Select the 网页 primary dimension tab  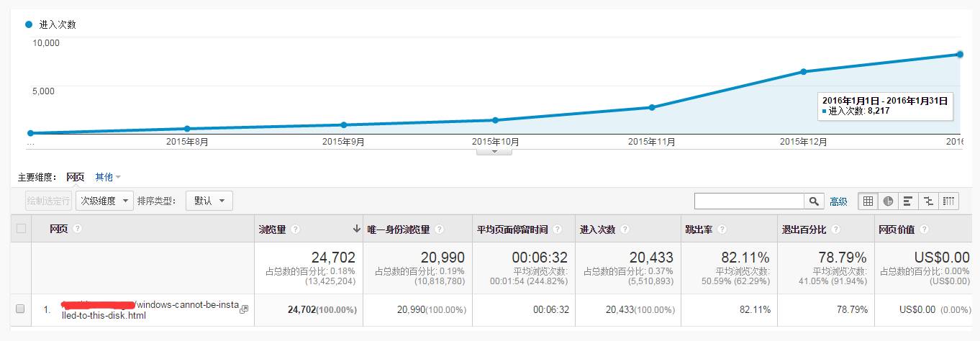pos(75,177)
